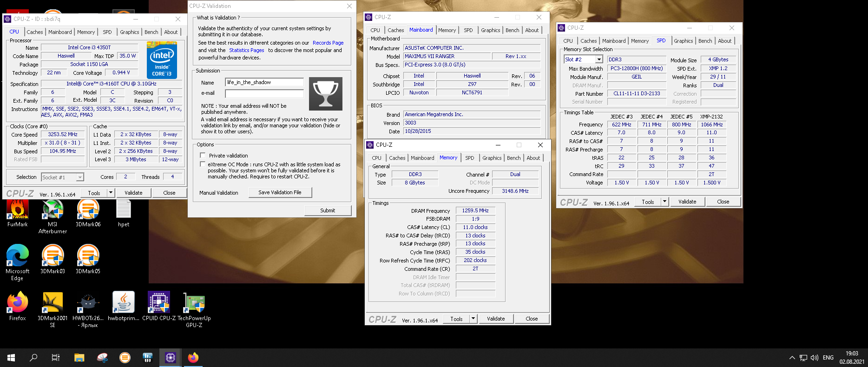The width and height of the screenshot is (868, 367).
Task: Click the network icon in system tray
Action: point(803,358)
